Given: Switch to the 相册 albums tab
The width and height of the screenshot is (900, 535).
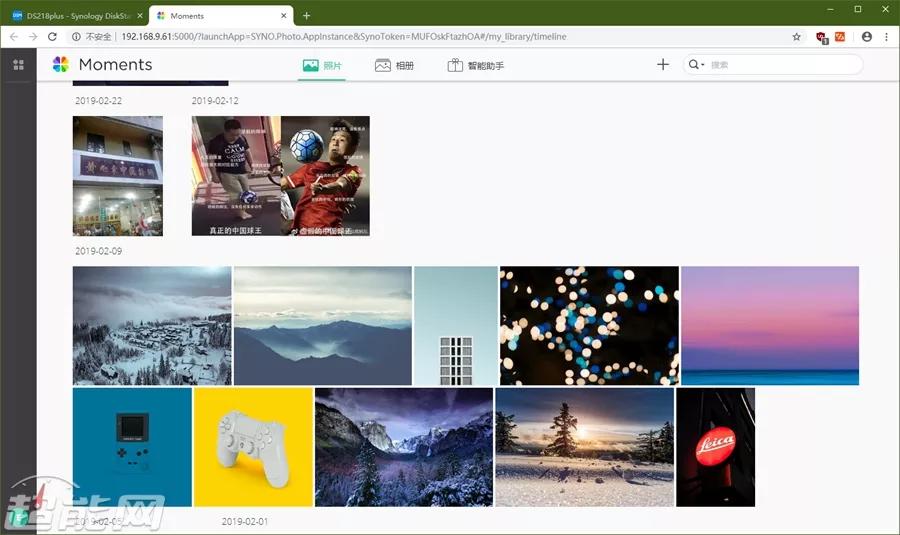Looking at the screenshot, I should [394, 65].
